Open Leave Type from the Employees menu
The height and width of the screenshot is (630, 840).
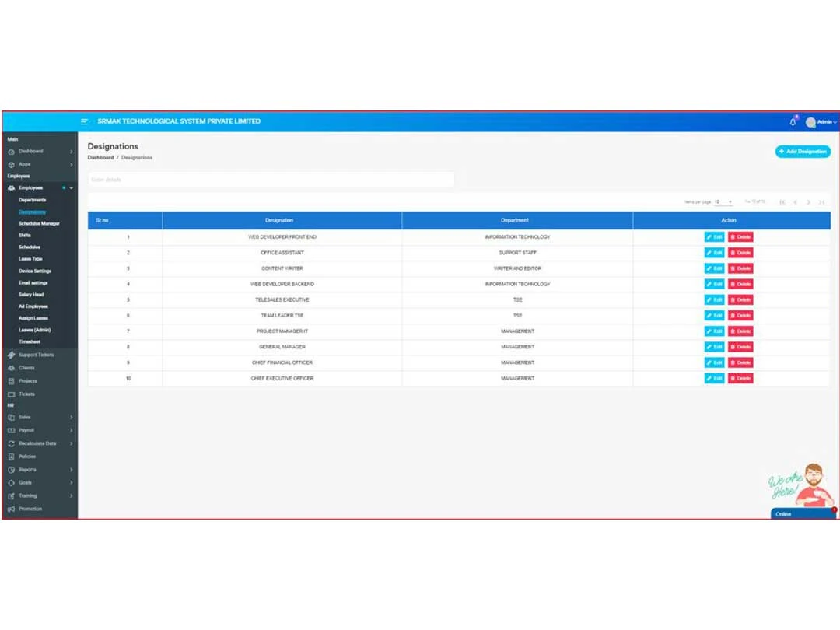click(x=30, y=258)
